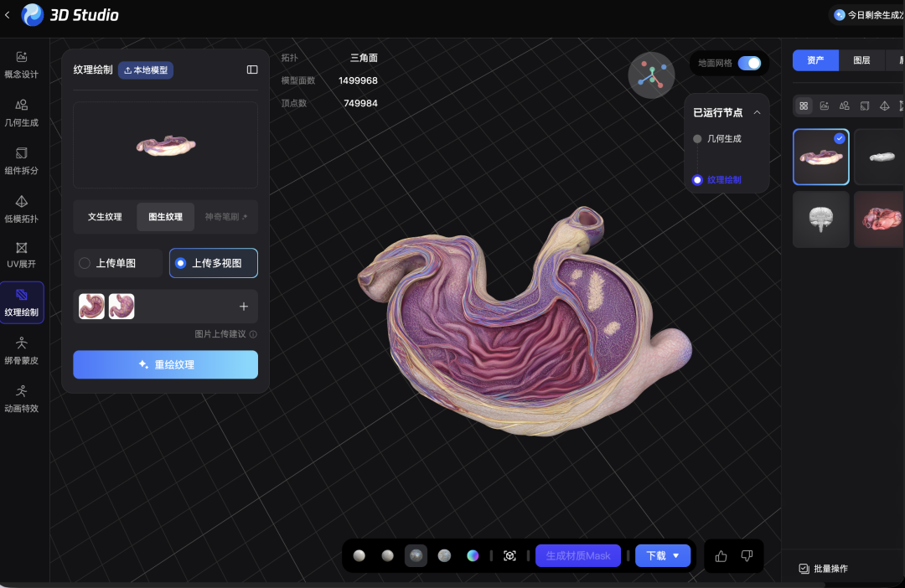The width and height of the screenshot is (905, 588).
Task: Select the checked stomach asset thumbnail
Action: point(820,157)
